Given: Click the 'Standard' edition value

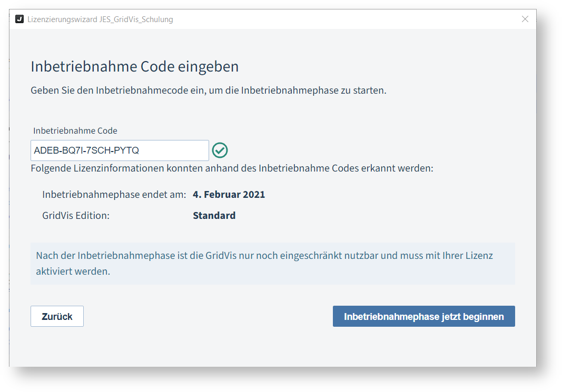Looking at the screenshot, I should (214, 216).
